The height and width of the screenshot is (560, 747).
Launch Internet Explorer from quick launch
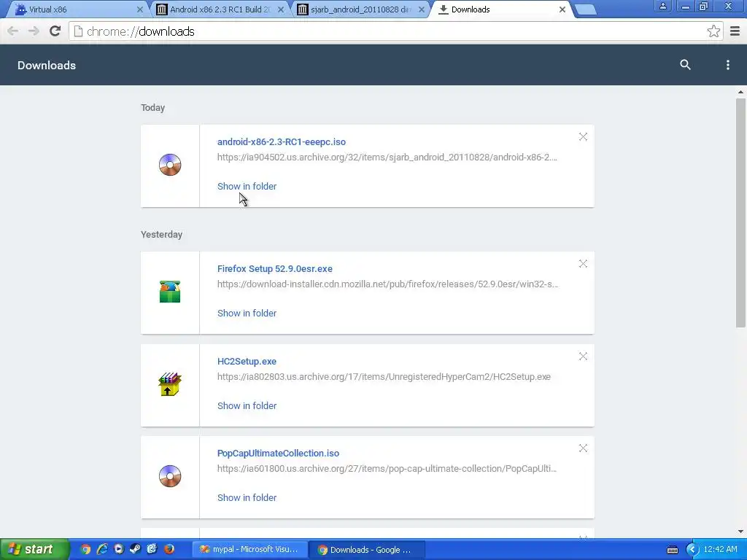pos(102,549)
